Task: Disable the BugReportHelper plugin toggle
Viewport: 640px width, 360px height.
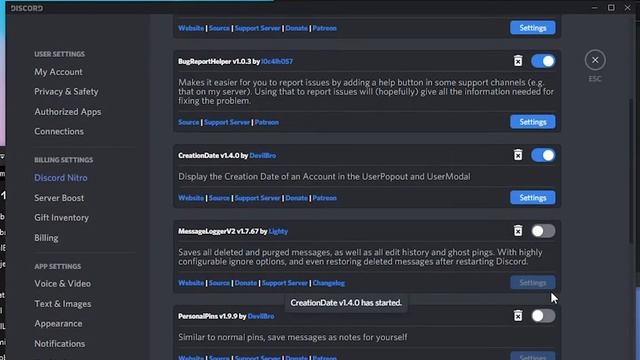Action: (543, 61)
